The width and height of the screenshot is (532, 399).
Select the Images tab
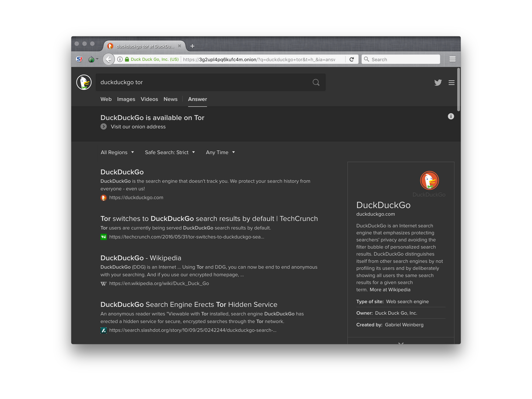(126, 99)
